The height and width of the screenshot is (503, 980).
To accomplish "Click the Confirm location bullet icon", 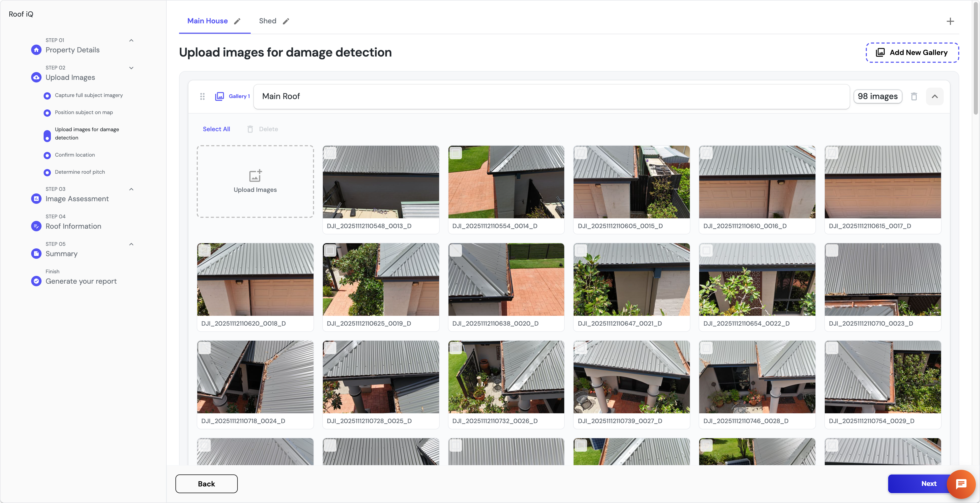I will (x=47, y=156).
